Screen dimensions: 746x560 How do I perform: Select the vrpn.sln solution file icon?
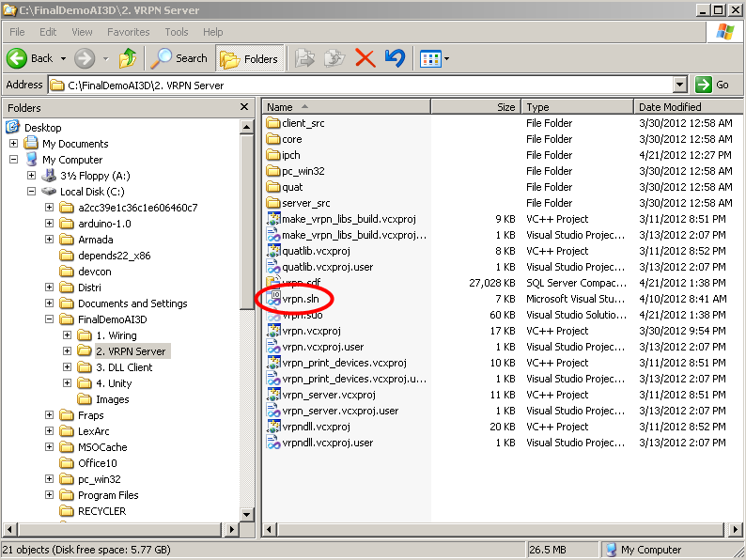[274, 299]
